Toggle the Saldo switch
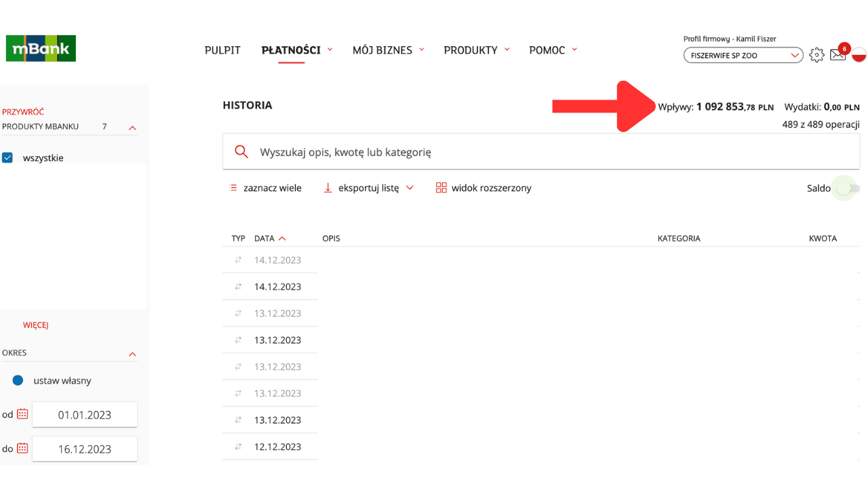 pos(848,188)
